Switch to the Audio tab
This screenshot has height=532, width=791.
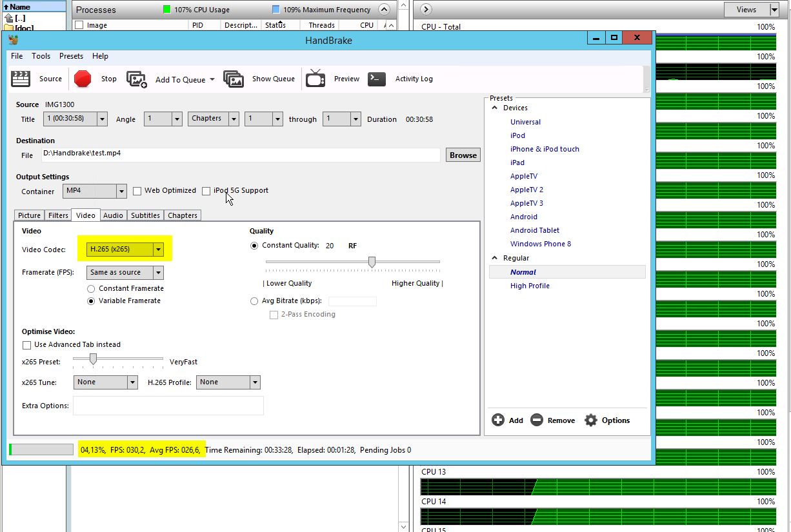113,215
